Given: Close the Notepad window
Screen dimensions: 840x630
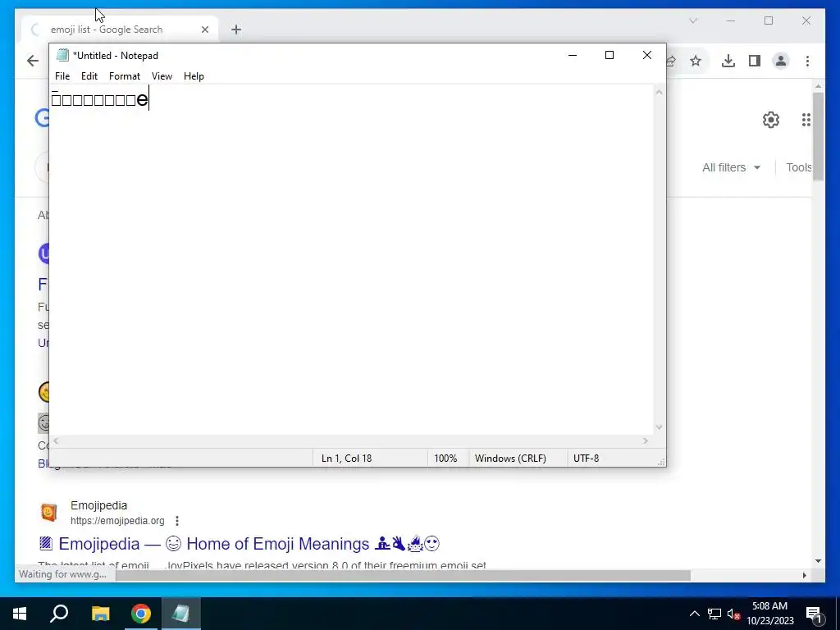Looking at the screenshot, I should pyautogui.click(x=646, y=55).
